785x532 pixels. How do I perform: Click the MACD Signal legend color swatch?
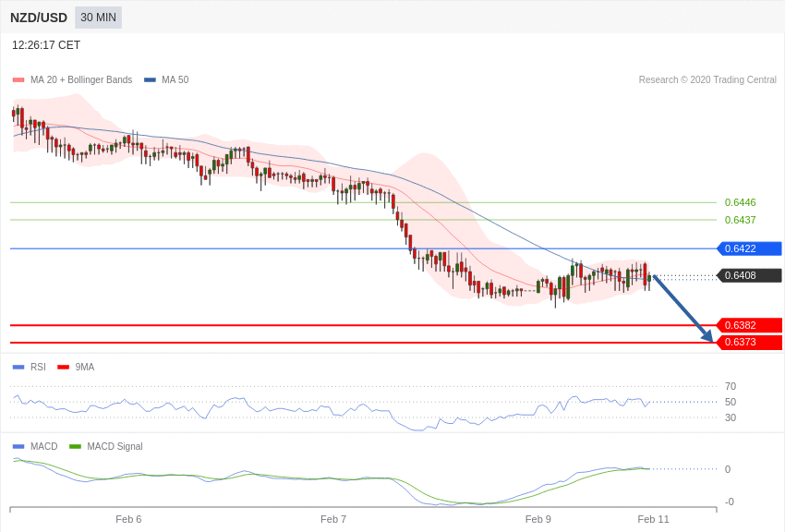(x=75, y=446)
